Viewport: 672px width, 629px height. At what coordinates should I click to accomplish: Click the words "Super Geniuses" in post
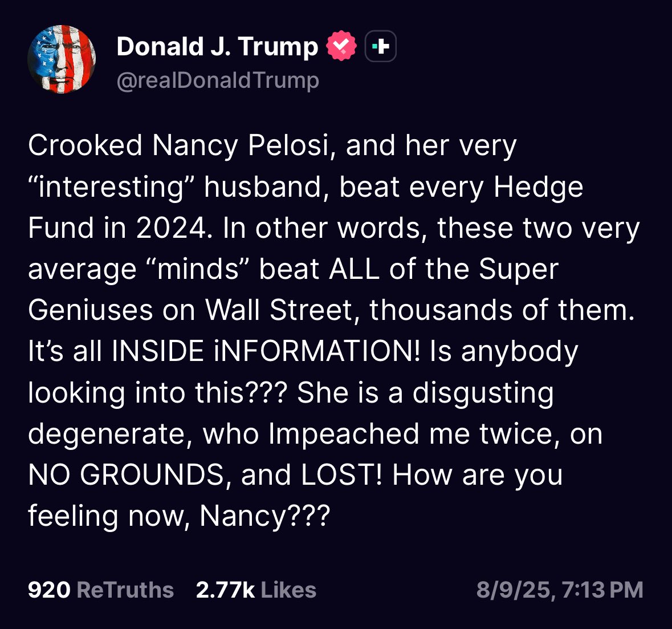518,269
